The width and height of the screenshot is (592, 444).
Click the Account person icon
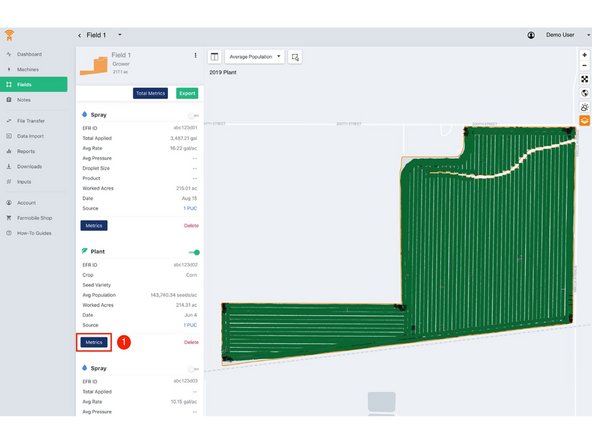pos(9,203)
